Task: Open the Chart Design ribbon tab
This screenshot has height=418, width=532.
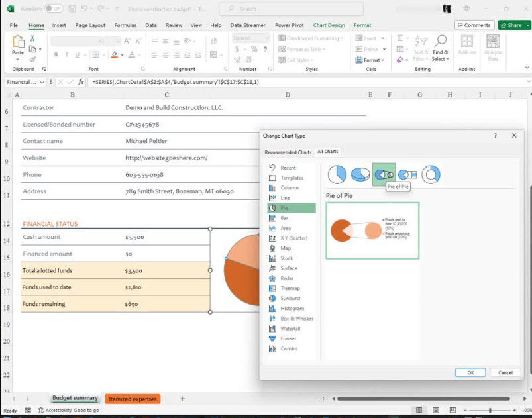Action: point(329,25)
